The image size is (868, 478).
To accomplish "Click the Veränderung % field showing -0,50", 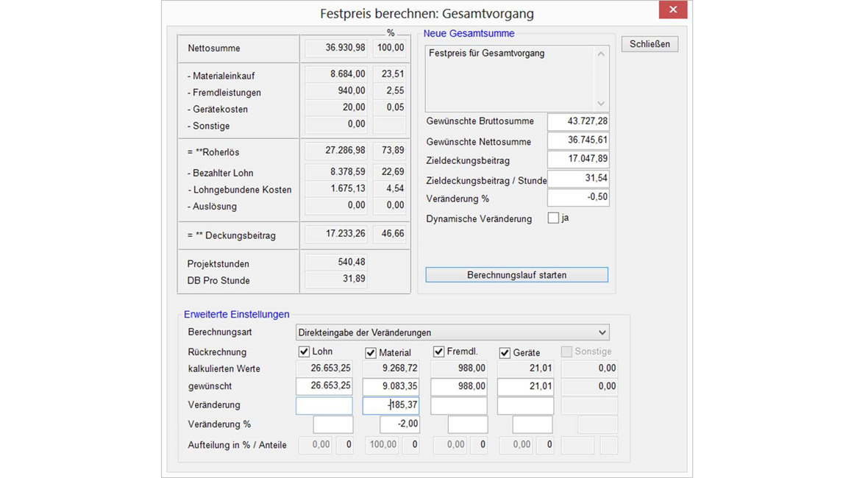I will pyautogui.click(x=578, y=198).
